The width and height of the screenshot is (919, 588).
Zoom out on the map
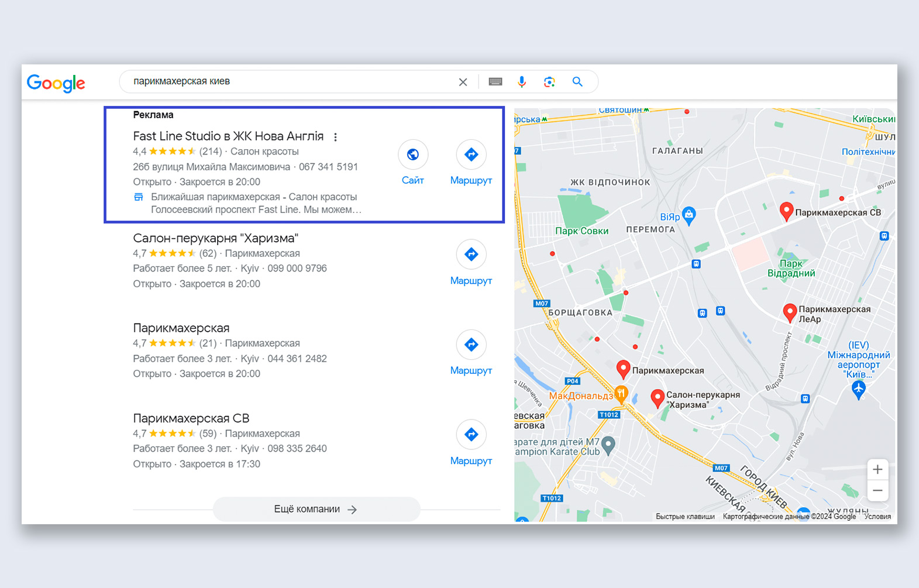877,491
